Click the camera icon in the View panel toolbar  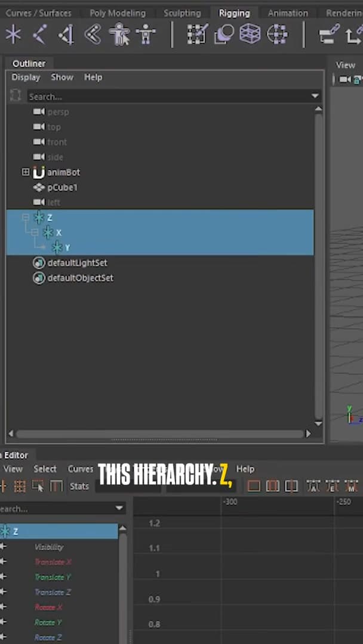(344, 80)
